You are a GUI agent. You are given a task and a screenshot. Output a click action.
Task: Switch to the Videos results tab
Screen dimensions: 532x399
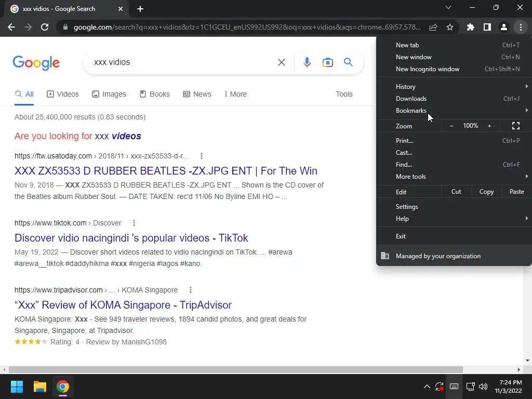pyautogui.click(x=63, y=94)
